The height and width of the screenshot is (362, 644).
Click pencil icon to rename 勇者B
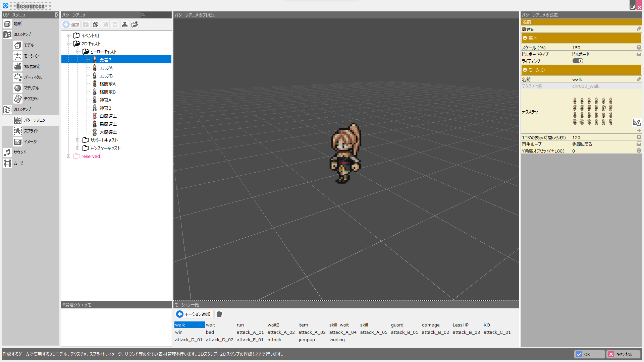[639, 29]
